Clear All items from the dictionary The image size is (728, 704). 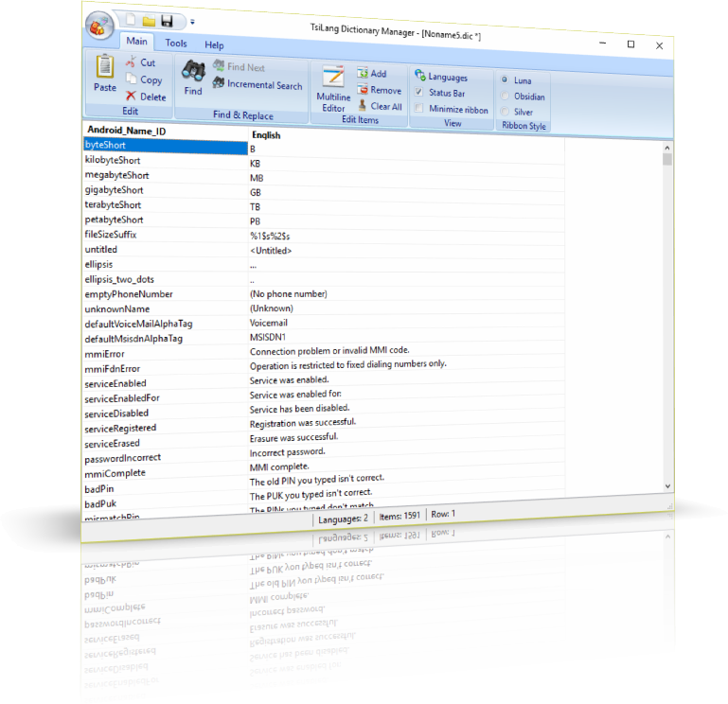point(381,106)
